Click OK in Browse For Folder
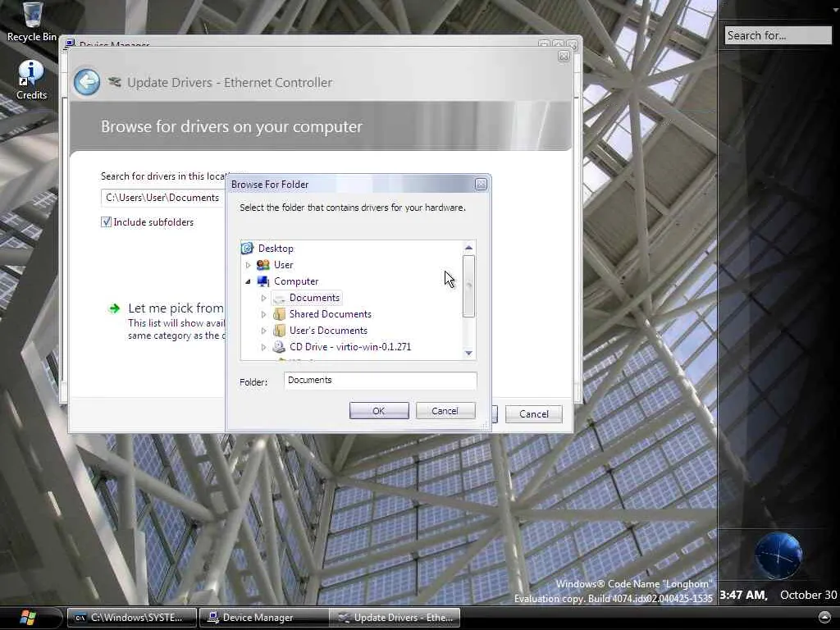Viewport: 840px width, 630px height. click(379, 411)
